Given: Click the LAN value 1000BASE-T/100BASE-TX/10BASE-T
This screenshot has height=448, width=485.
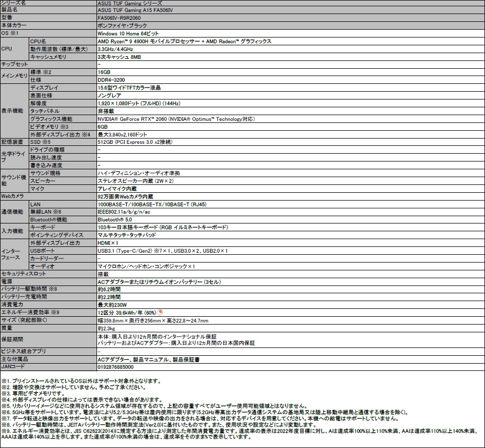Looking at the screenshot, I should 152,204.
